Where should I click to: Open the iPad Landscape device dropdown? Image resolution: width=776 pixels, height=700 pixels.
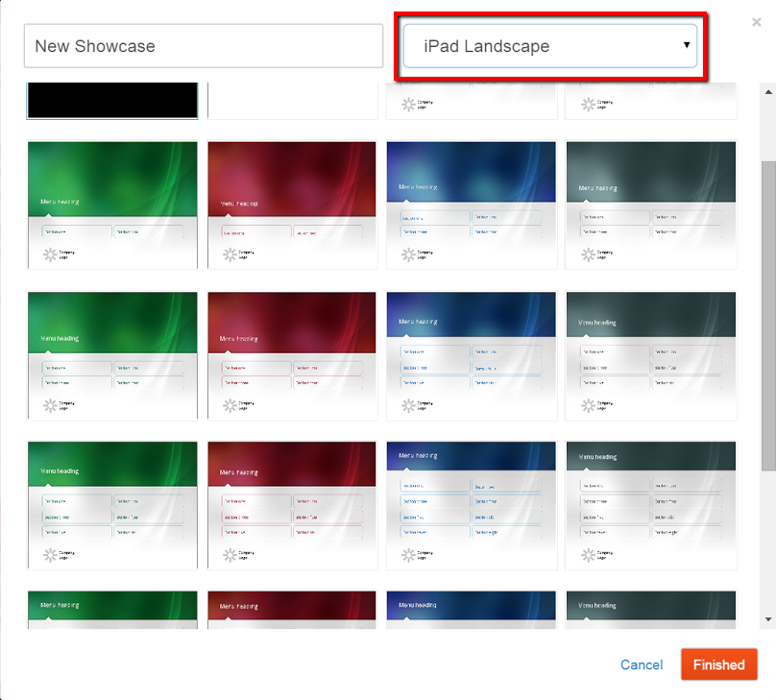coord(549,46)
